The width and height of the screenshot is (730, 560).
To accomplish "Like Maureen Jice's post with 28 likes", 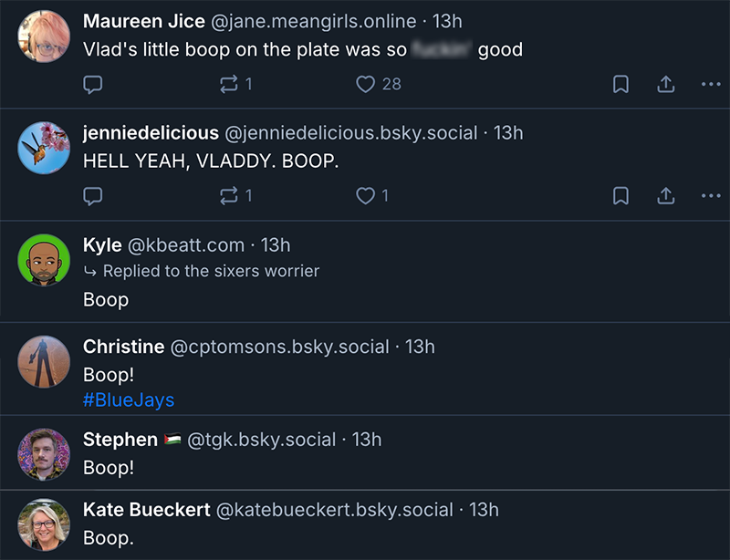I will tap(366, 85).
